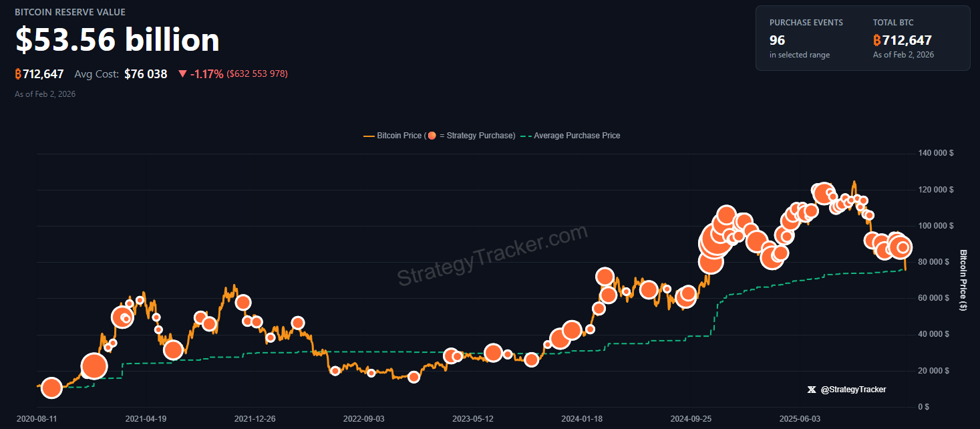Click the 2022-09-03 date axis label
This screenshot has height=429, width=980.
coord(363,419)
